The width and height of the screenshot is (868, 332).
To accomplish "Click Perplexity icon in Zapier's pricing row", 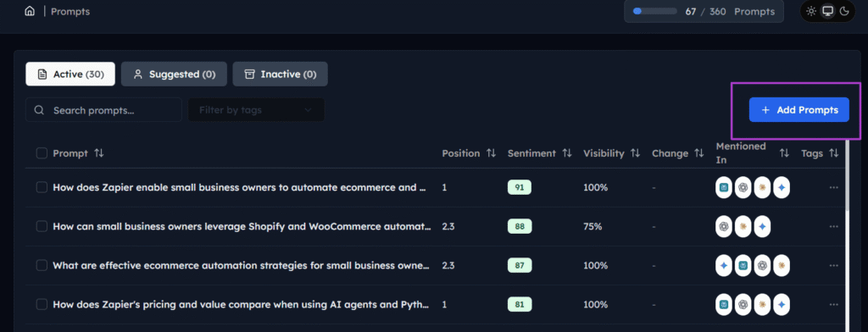I will pos(724,304).
